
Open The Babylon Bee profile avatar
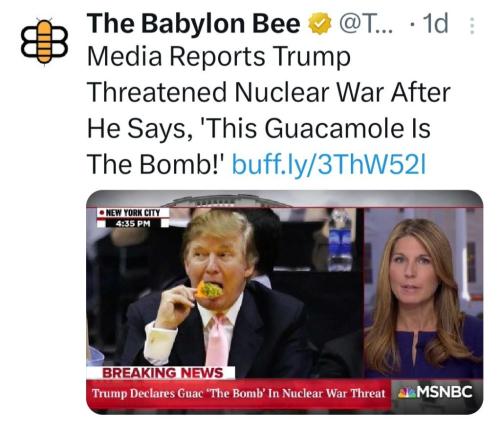pos(44,42)
